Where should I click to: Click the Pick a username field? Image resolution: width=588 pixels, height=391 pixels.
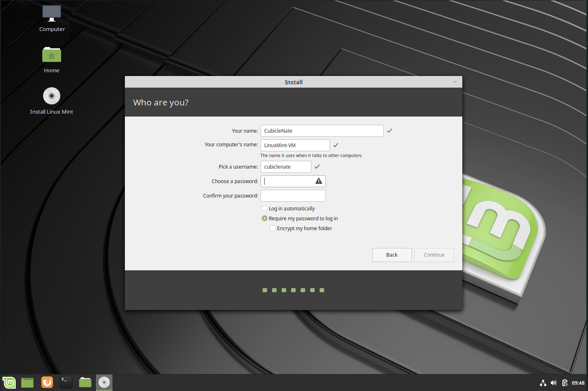click(285, 167)
